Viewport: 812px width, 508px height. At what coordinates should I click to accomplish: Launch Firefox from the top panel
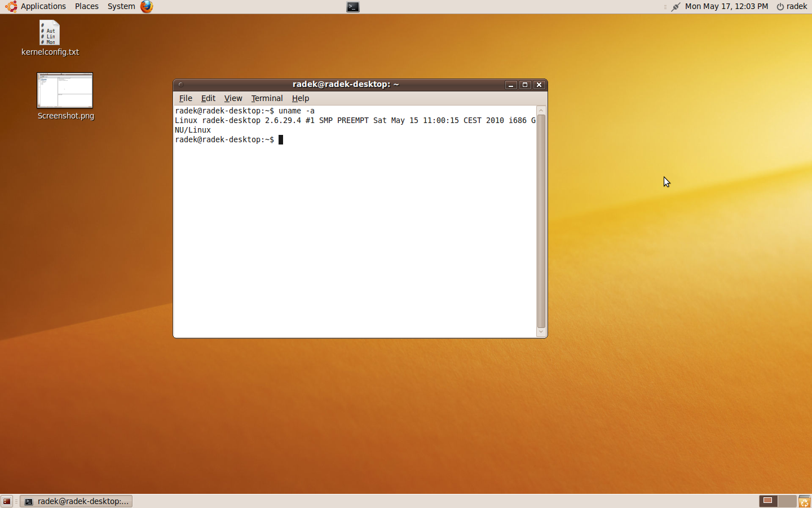click(x=147, y=7)
